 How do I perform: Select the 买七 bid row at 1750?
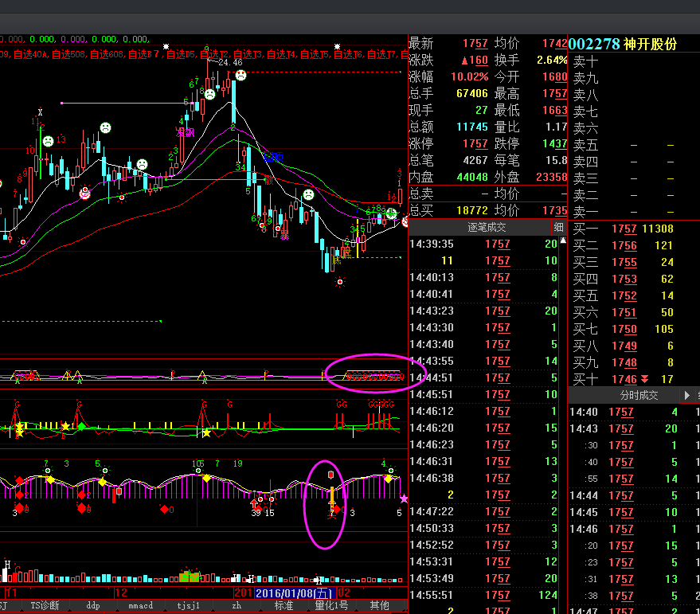tap(633, 329)
